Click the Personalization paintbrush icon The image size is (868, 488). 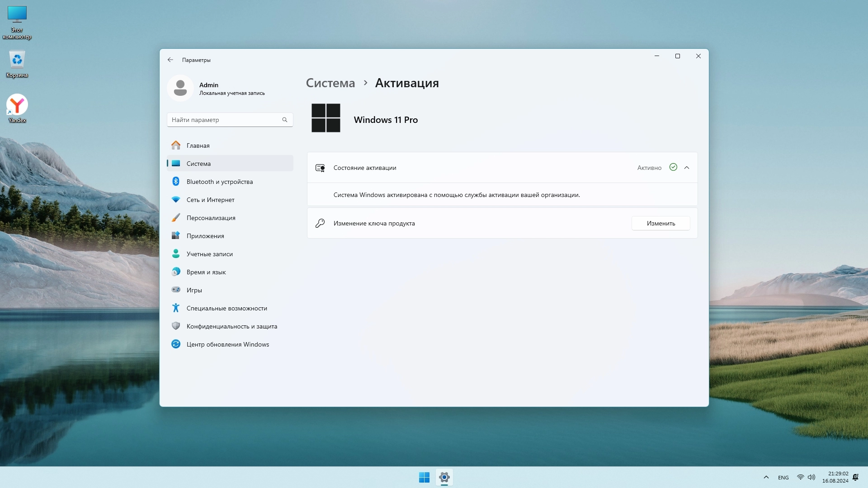176,218
